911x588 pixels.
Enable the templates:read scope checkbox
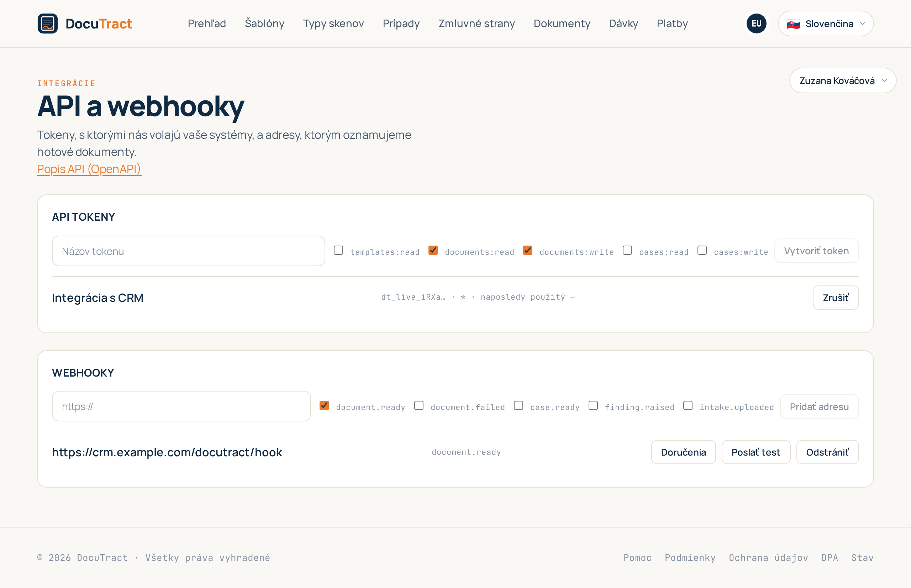click(338, 251)
